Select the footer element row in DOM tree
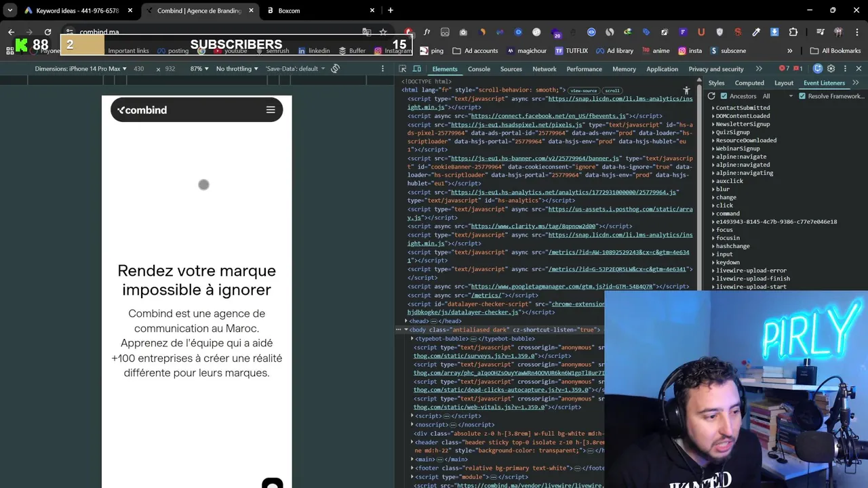The height and width of the screenshot is (488, 868). click(x=507, y=468)
